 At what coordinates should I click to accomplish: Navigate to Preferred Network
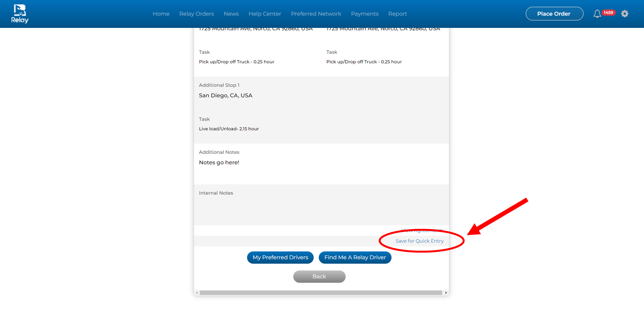coord(316,14)
